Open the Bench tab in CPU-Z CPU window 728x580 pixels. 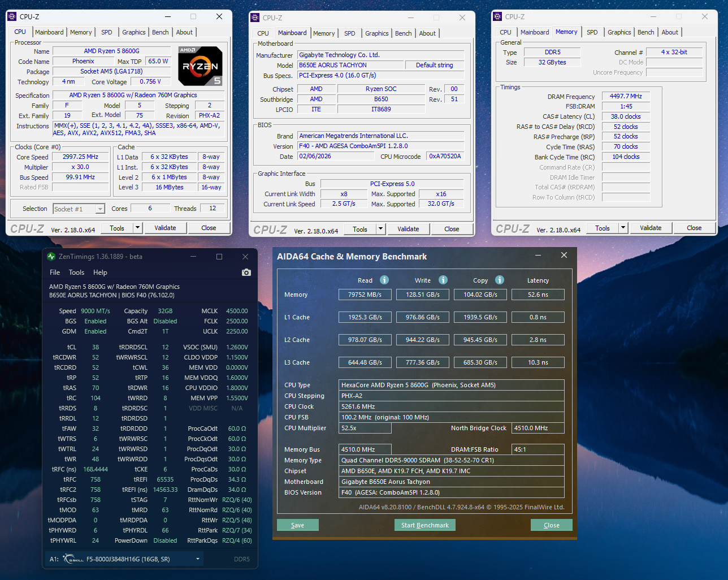(x=161, y=32)
